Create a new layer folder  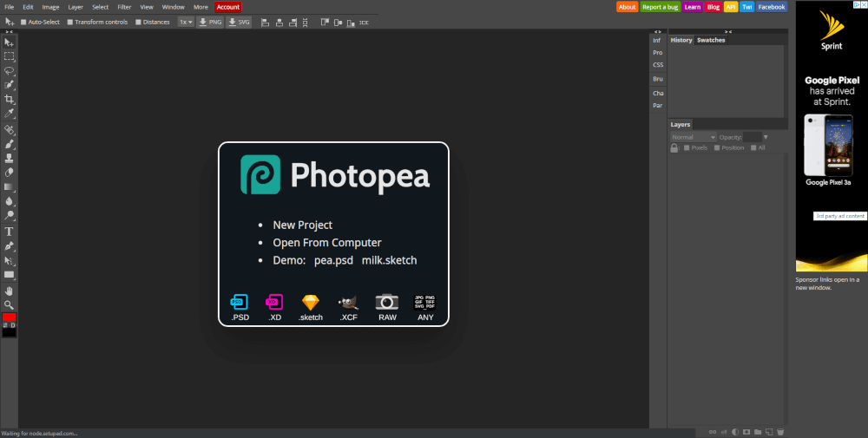(758, 432)
